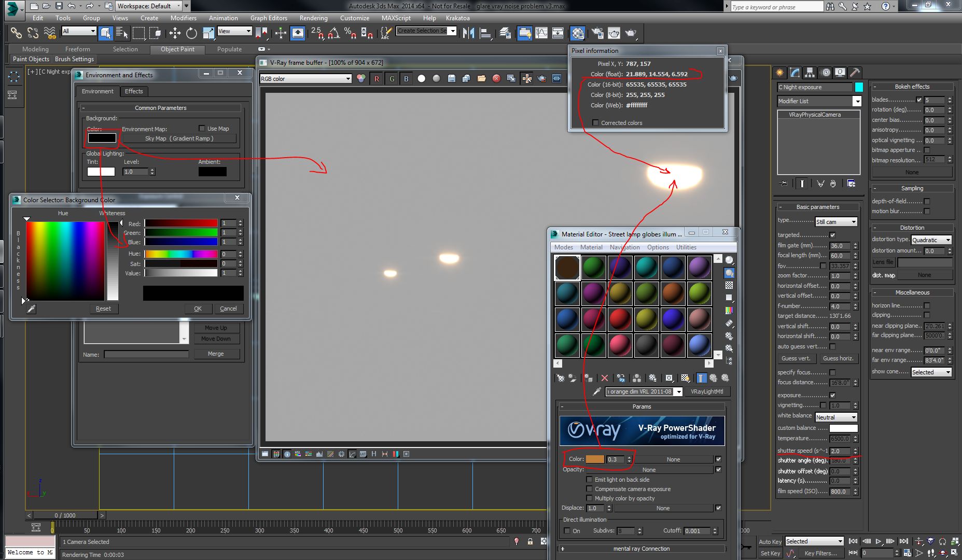Image resolution: width=962 pixels, height=560 pixels.
Task: Open the camera type Still cam dropdown
Action: (836, 221)
